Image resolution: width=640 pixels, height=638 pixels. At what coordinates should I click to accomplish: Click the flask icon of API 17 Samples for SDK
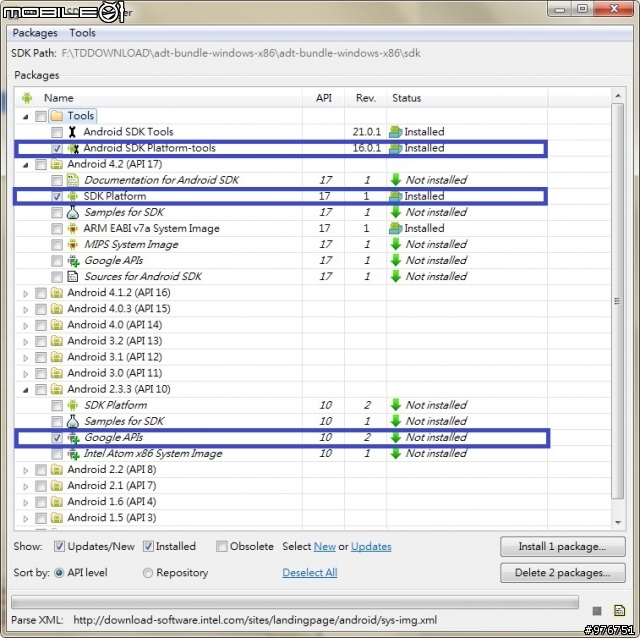[73, 212]
